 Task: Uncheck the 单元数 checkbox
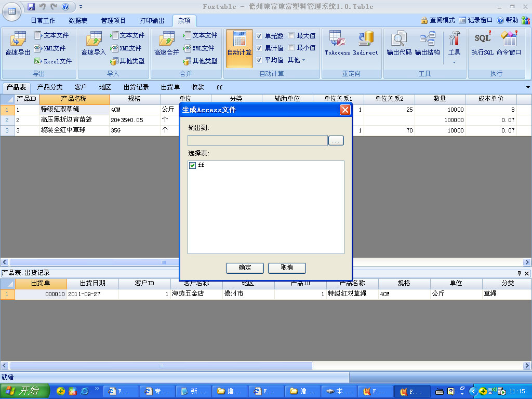tap(259, 36)
